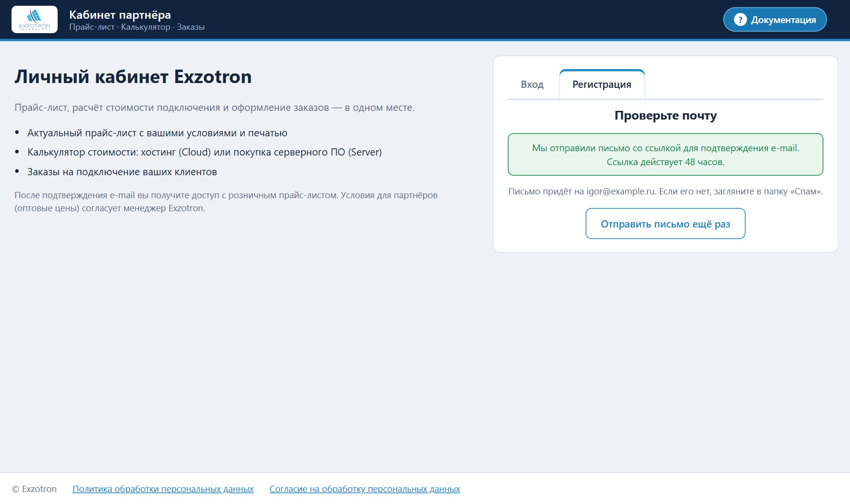
Task: Click the bullet about Актуальный прайс-лист
Action: coord(157,133)
